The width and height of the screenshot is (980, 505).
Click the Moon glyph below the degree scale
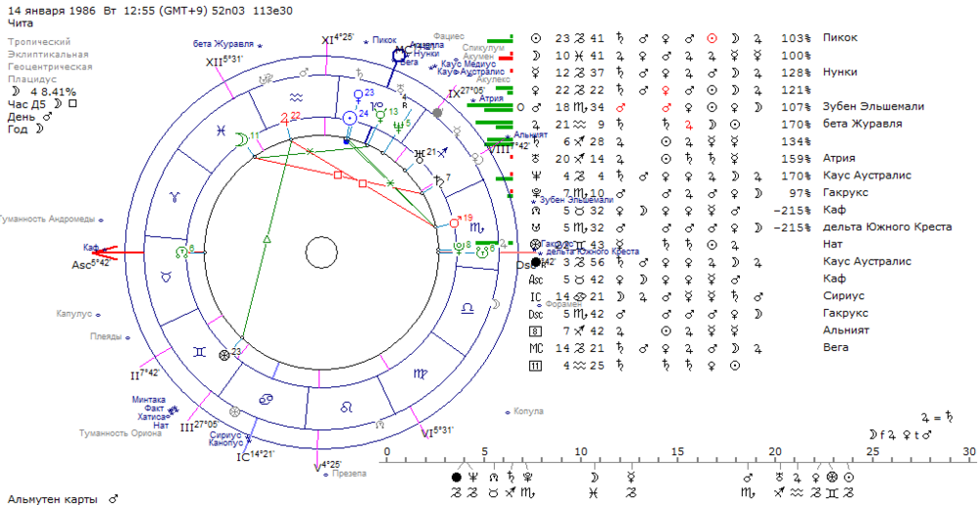tap(594, 478)
